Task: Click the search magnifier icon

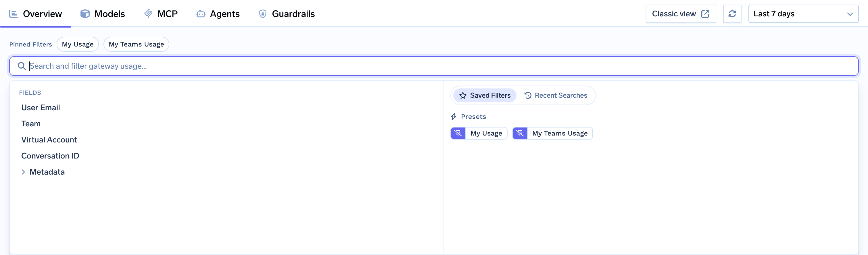Action: 22,66
